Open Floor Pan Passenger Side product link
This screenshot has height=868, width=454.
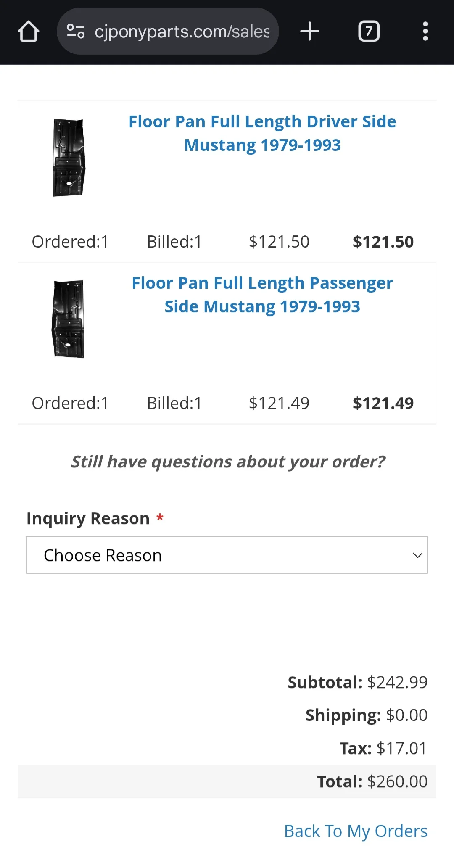point(262,295)
